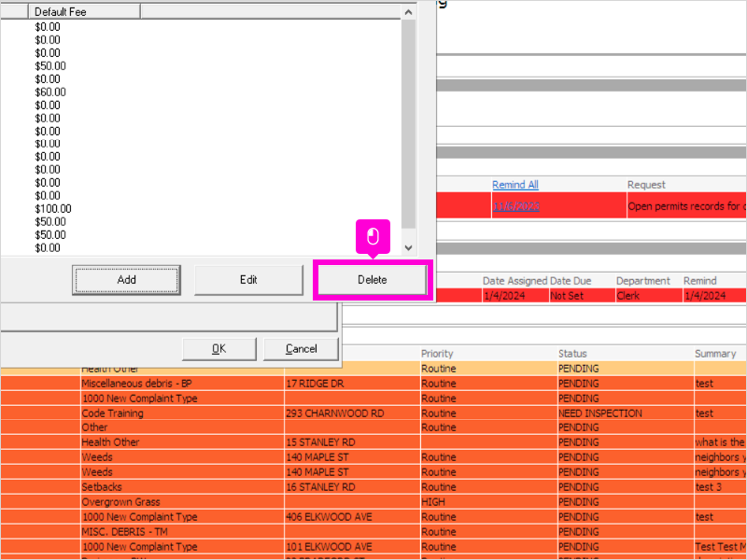747x560 pixels.
Task: Select the $100.00 fee row
Action: point(53,208)
